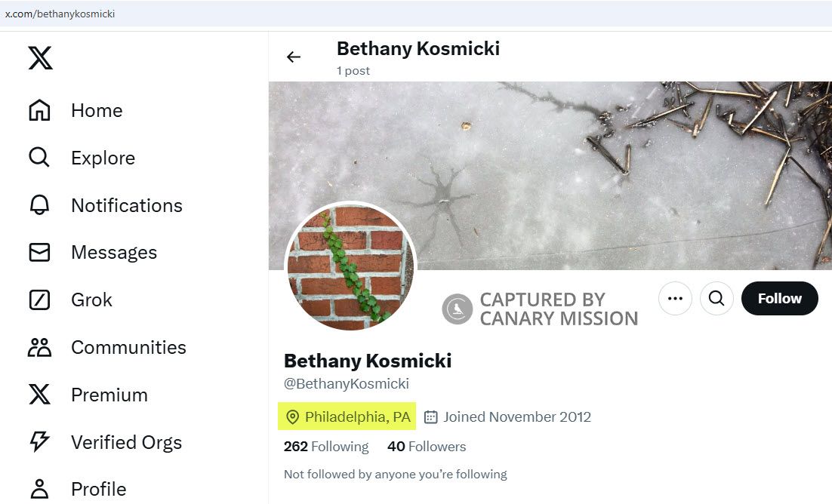
Task: Open profile search with the magnifier icon
Action: pos(716,298)
